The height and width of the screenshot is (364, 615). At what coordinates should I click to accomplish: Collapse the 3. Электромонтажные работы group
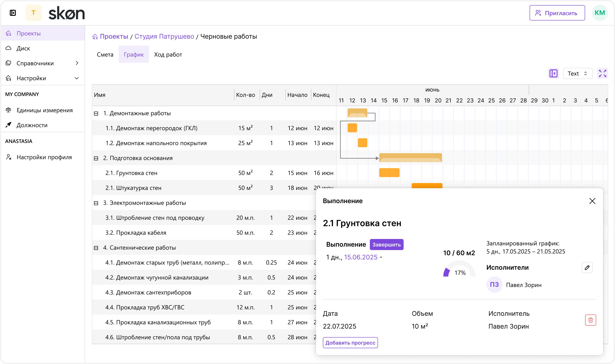(x=96, y=203)
